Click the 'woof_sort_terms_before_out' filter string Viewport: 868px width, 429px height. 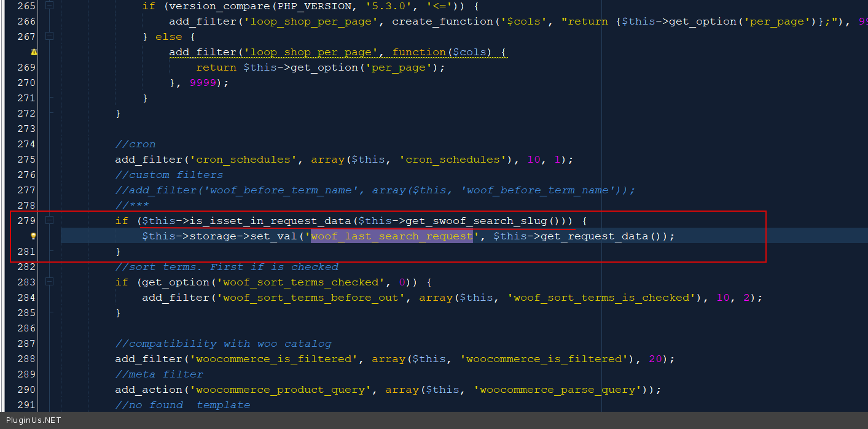311,298
